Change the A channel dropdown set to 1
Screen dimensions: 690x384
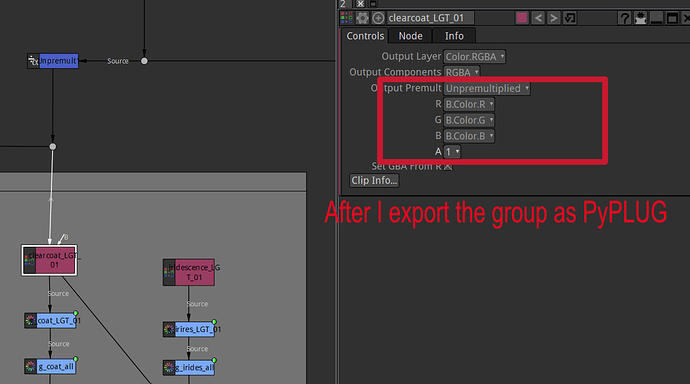pyautogui.click(x=452, y=152)
